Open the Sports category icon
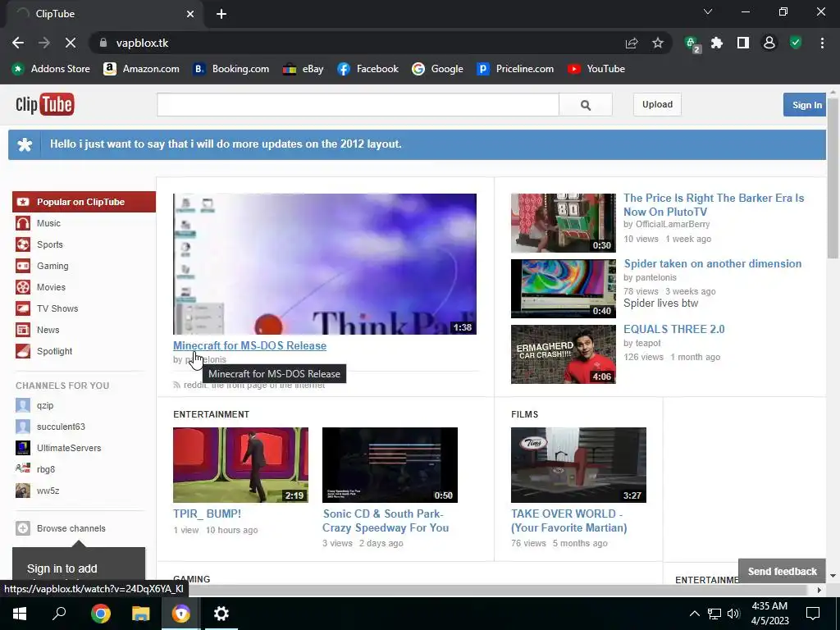The height and width of the screenshot is (630, 840). pyautogui.click(x=23, y=244)
